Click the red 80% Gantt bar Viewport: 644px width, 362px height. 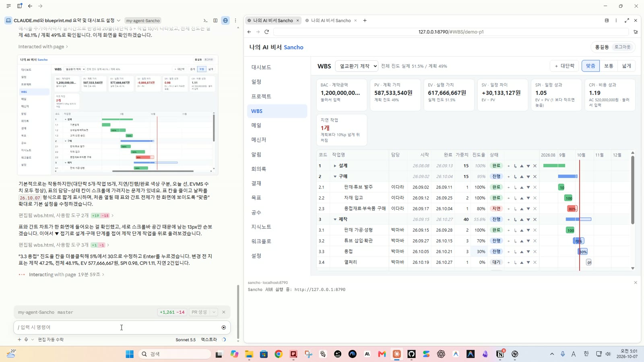pyautogui.click(x=572, y=209)
